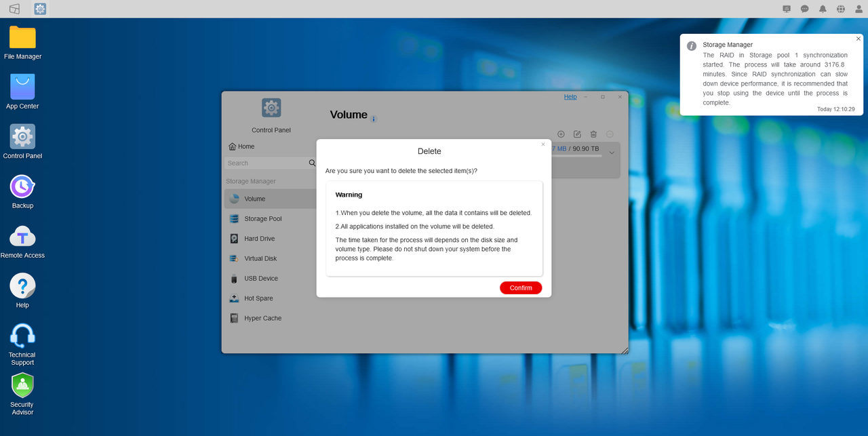Viewport: 868px width, 436px height.
Task: Open the messages chat bubble icon
Action: pos(805,9)
